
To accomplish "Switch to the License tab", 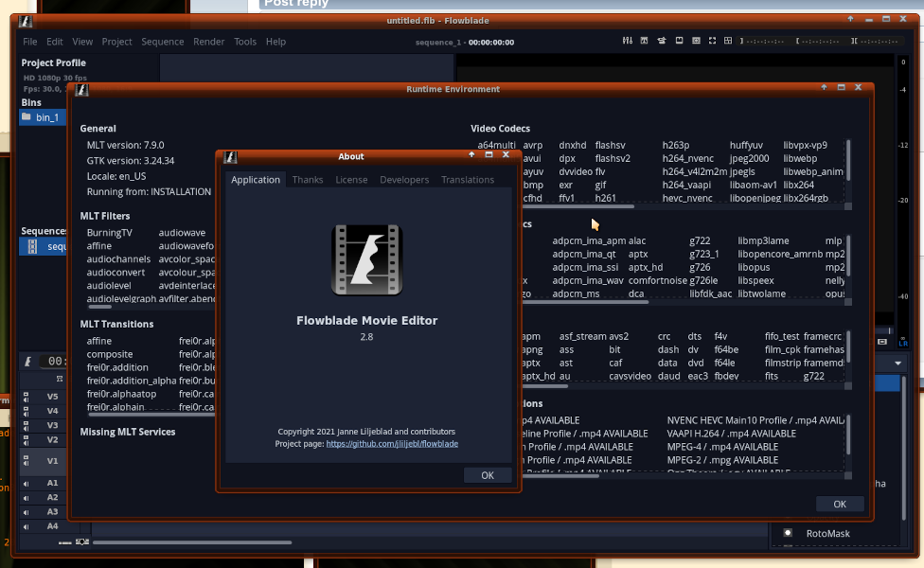I will click(x=351, y=180).
